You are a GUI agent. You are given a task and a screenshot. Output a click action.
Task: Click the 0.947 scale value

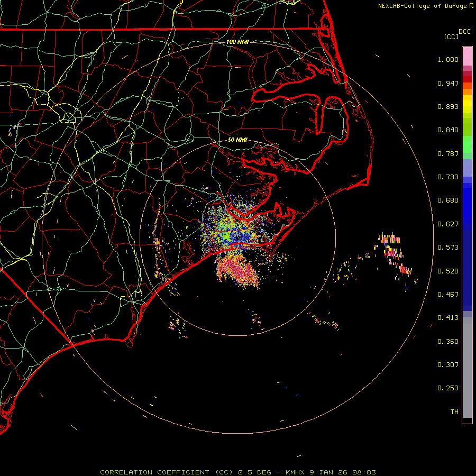click(x=448, y=83)
